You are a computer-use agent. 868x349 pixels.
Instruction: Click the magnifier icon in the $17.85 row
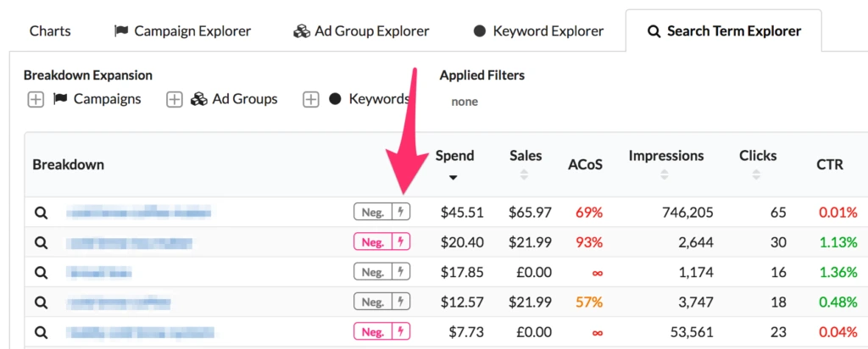(x=40, y=273)
